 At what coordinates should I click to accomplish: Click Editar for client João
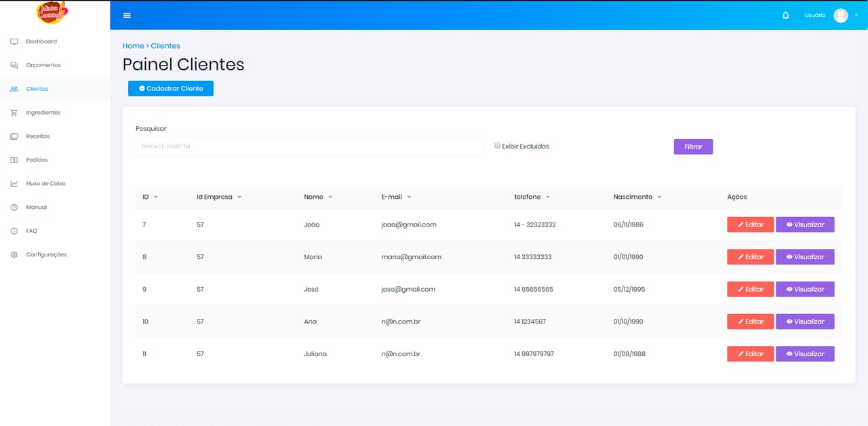click(750, 225)
